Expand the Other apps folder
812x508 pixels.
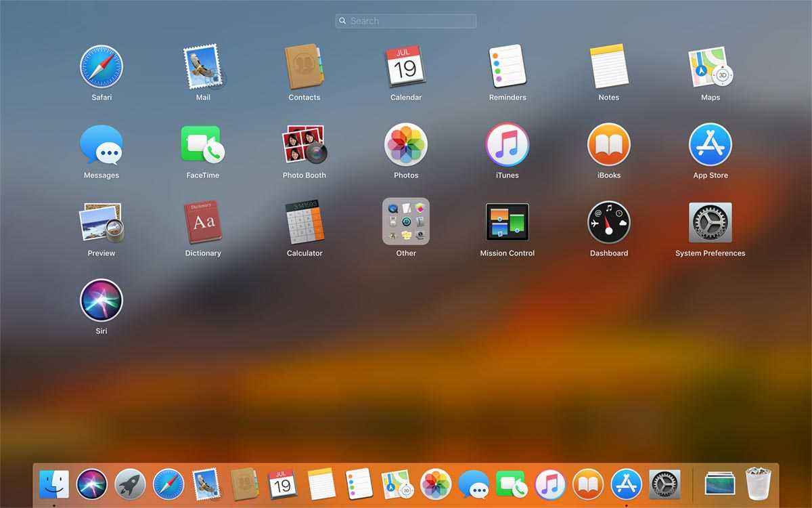pos(406,221)
